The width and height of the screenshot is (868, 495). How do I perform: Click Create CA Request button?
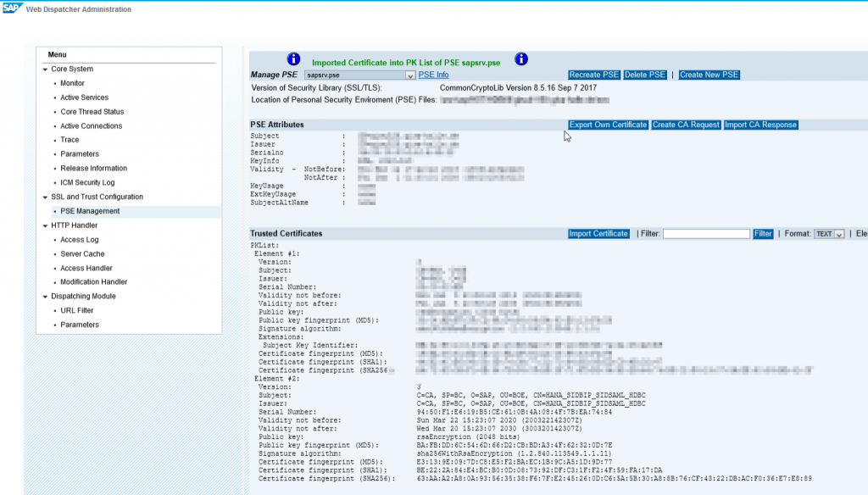coord(686,125)
